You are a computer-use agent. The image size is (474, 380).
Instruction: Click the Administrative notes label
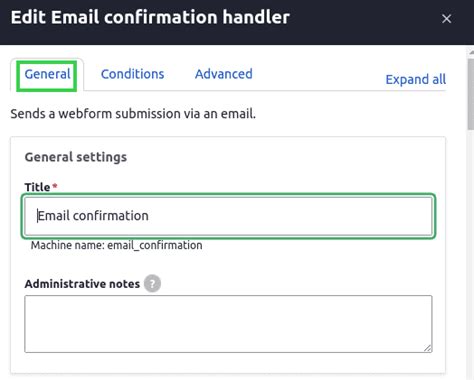[82, 284]
